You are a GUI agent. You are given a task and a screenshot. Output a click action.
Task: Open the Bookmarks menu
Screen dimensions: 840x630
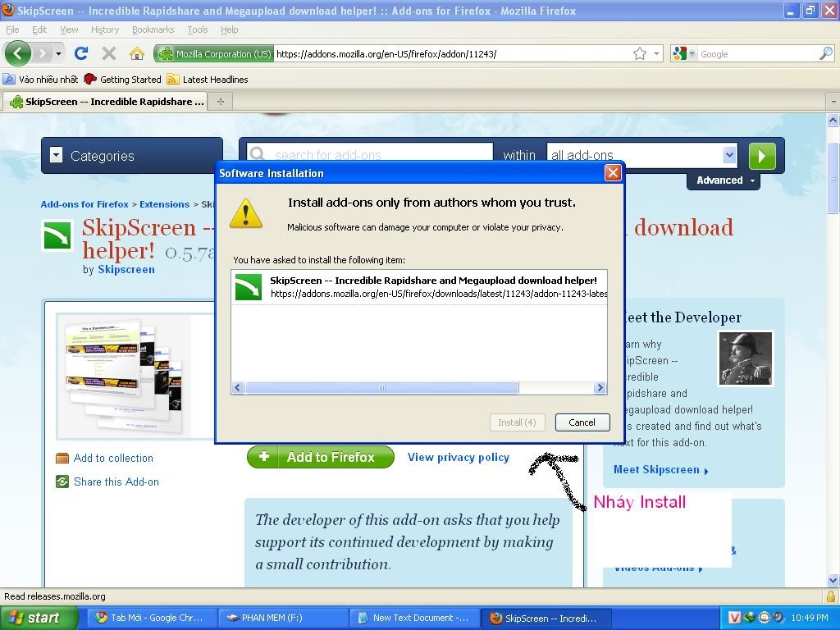tap(153, 30)
